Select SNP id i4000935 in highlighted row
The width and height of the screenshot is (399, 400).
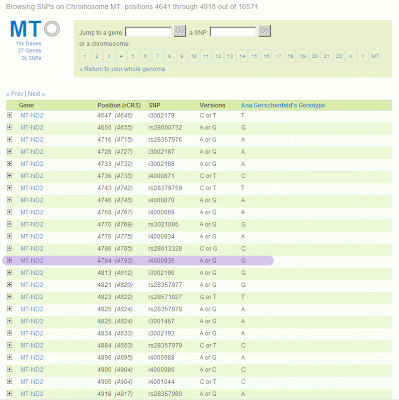[161, 260]
